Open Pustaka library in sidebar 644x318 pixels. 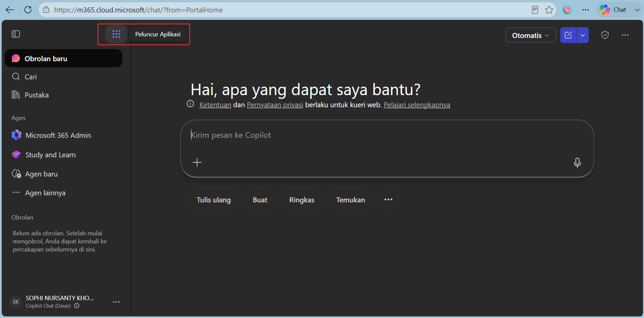[63, 95]
